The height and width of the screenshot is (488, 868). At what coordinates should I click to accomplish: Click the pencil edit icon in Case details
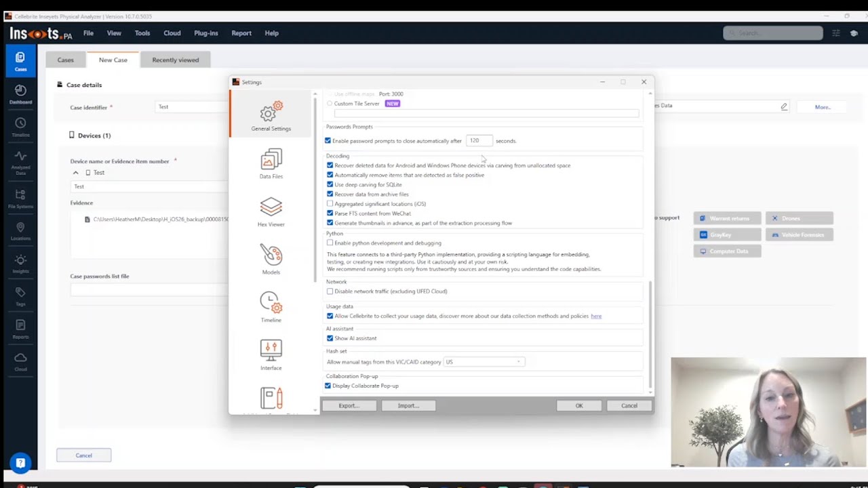point(784,106)
